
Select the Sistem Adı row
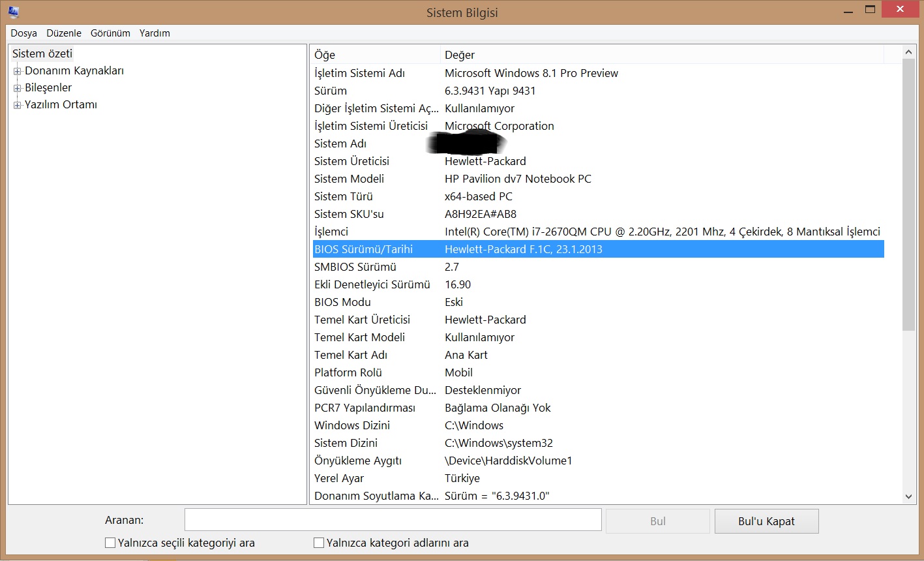pos(599,144)
